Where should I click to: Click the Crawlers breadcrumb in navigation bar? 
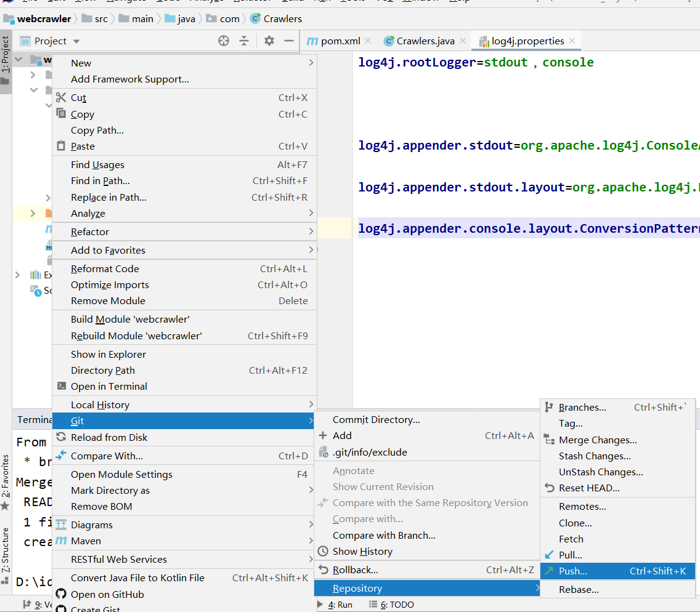(x=282, y=18)
